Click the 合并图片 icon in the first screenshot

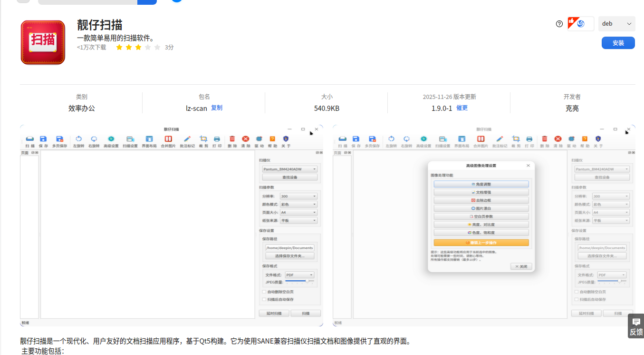(168, 139)
